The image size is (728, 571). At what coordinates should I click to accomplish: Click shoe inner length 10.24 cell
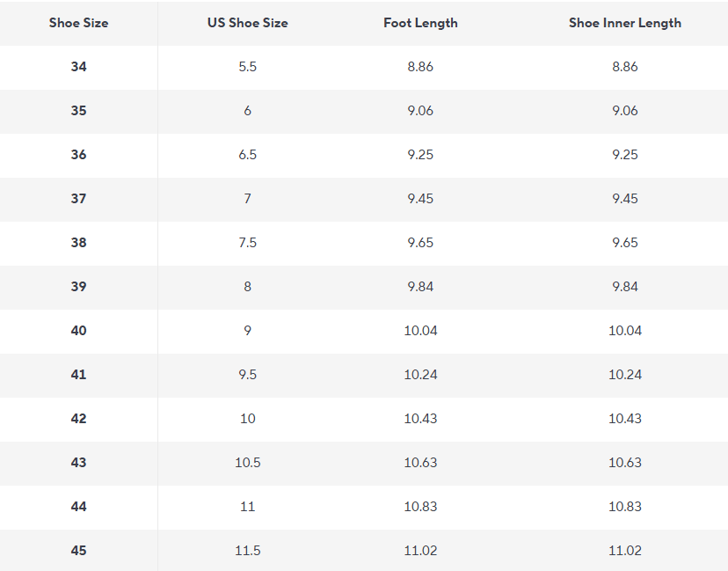click(625, 375)
